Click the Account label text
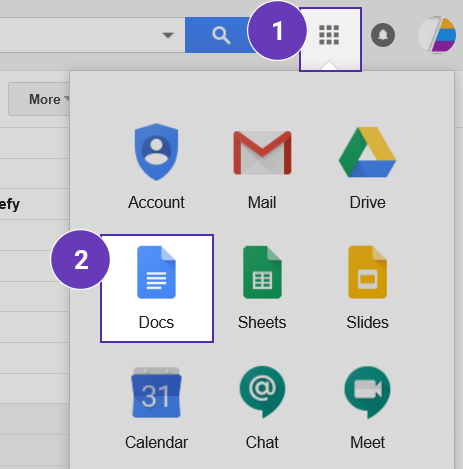The height and width of the screenshot is (469, 463). 156,202
